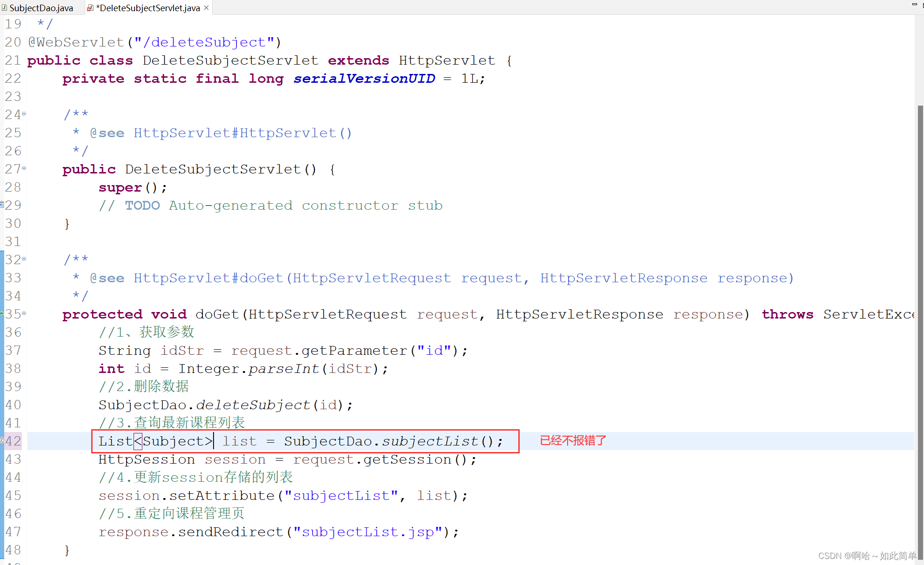Place cursor on the @WebServlet annotation
Screen dimensions: 924x565
coord(77,42)
